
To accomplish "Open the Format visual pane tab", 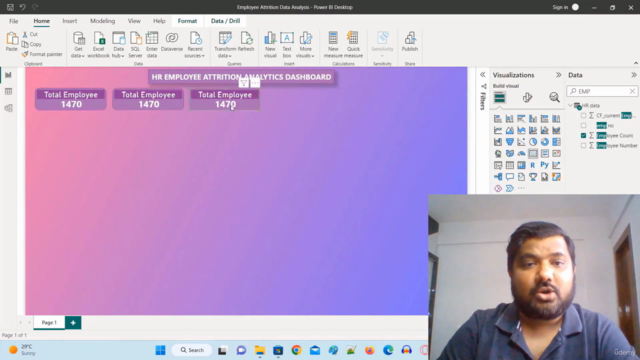I will pyautogui.click(x=527, y=98).
